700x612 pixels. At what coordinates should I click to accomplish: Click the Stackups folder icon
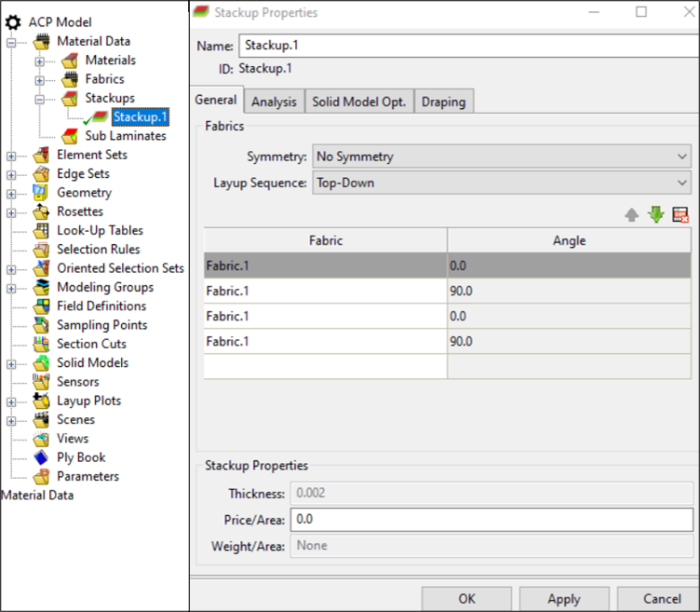point(70,99)
